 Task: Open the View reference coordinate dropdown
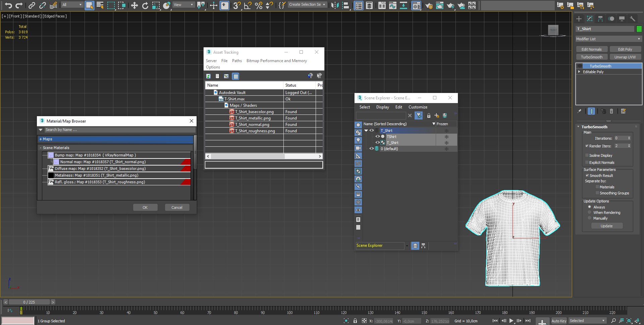click(183, 5)
